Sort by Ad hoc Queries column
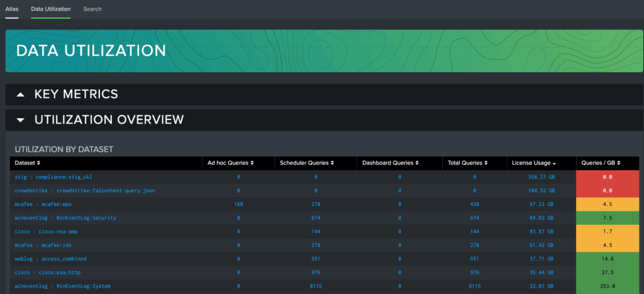The width and height of the screenshot is (644, 294). [x=230, y=163]
